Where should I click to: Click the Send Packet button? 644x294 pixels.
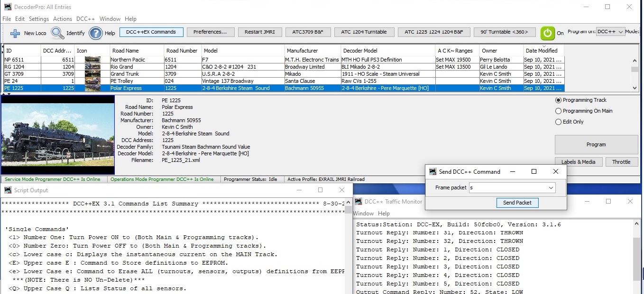pos(517,203)
